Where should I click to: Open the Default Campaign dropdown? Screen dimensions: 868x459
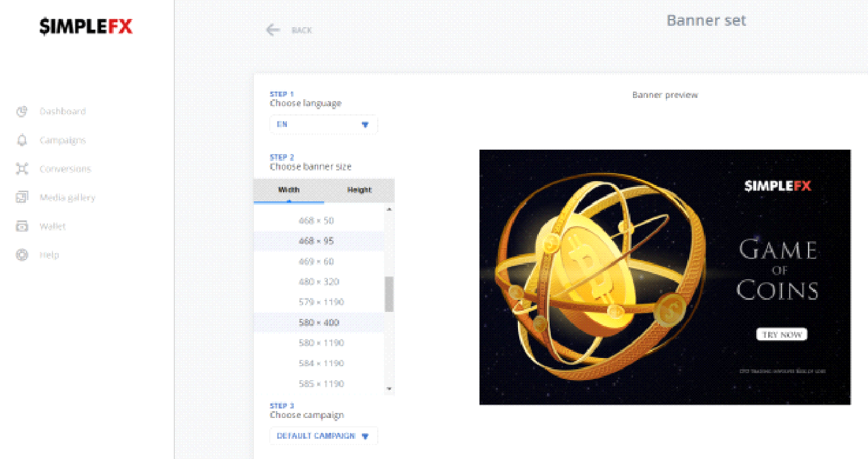click(x=323, y=436)
